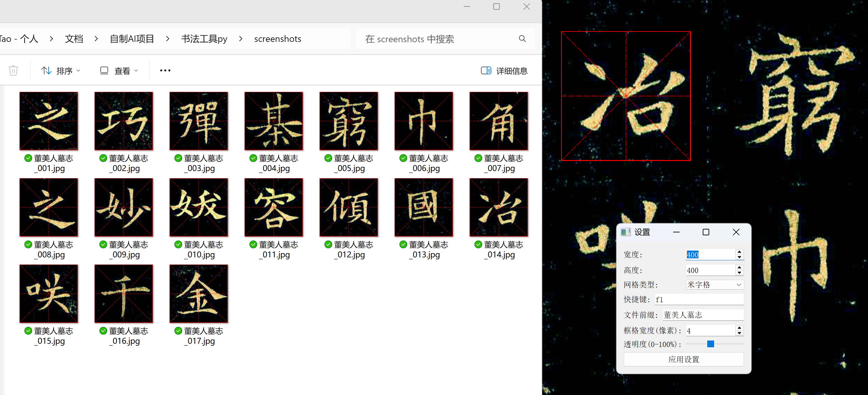
Task: Open the 网格类型 dropdown showing 米字格
Action: pyautogui.click(x=714, y=285)
